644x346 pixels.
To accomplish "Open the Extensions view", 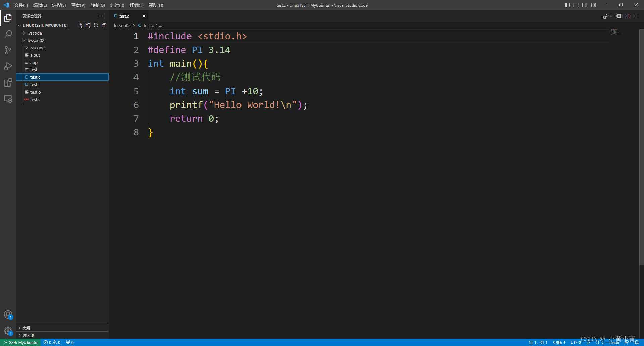I will pyautogui.click(x=8, y=83).
